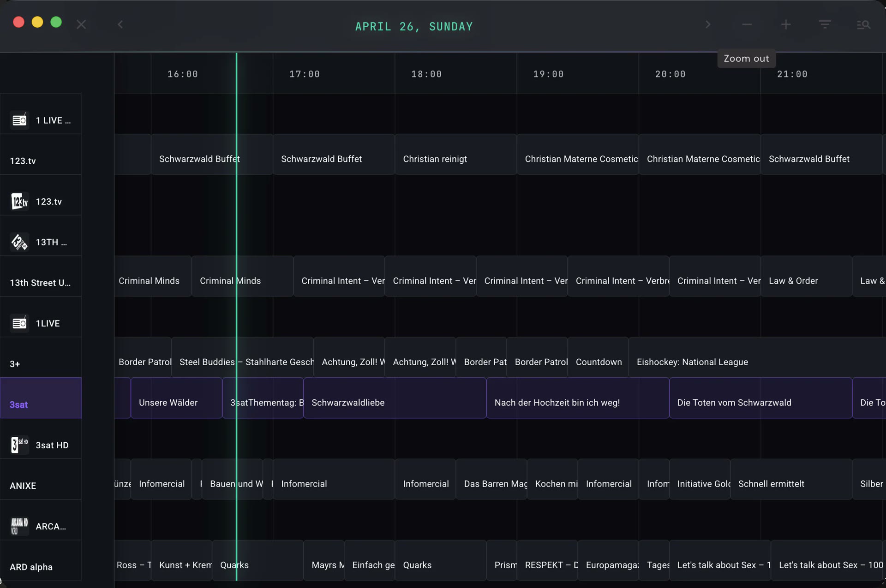Open Border Patrol at 19:00 on 3+

pos(538,357)
